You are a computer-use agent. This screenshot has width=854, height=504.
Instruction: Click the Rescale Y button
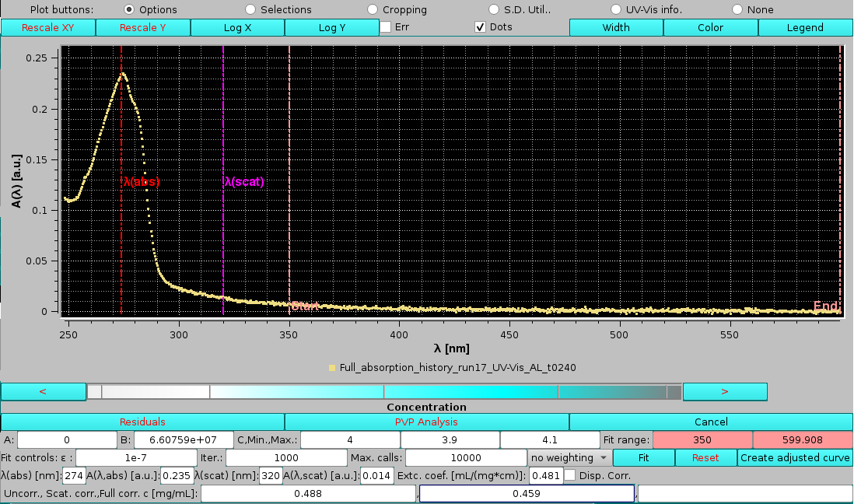(x=142, y=26)
